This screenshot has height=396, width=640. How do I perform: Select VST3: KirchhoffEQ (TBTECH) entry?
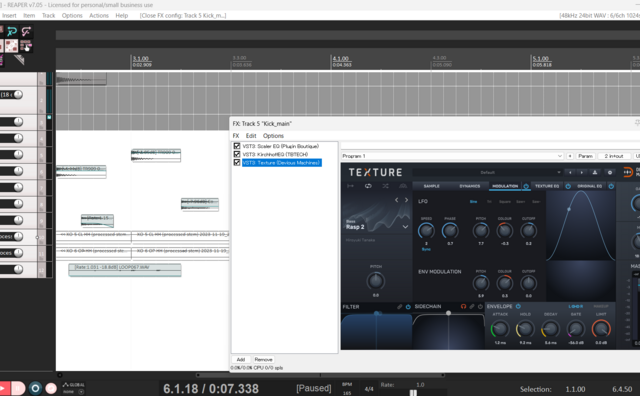pos(275,154)
